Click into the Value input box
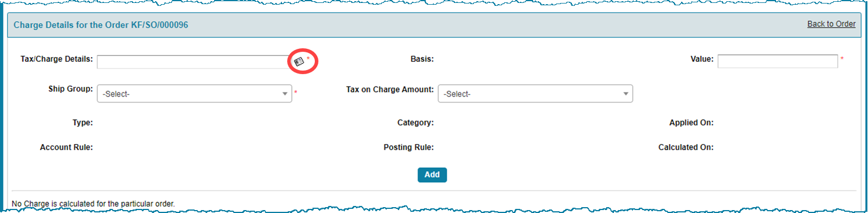The height and width of the screenshot is (213, 868). pyautogui.click(x=778, y=61)
